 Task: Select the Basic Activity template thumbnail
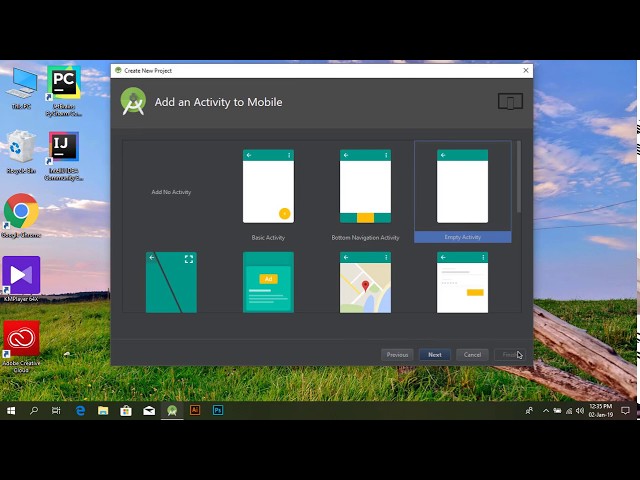point(268,186)
